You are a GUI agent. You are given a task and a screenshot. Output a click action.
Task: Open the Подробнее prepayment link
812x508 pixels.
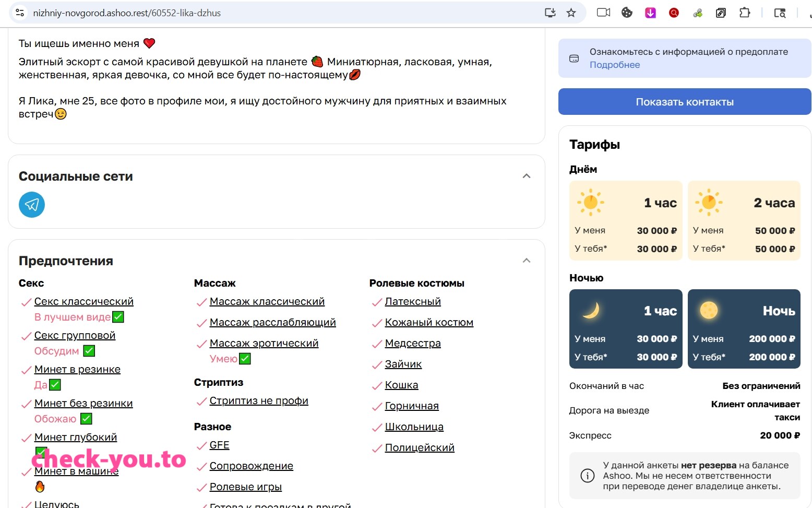(615, 65)
